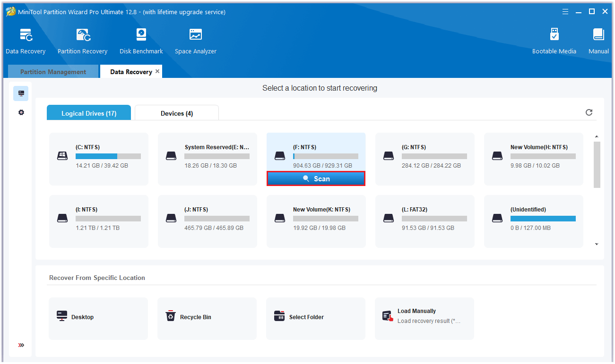Screen dimensions: 615x364
Task: Select the (I: NTFS) drive card
Action: click(99, 221)
